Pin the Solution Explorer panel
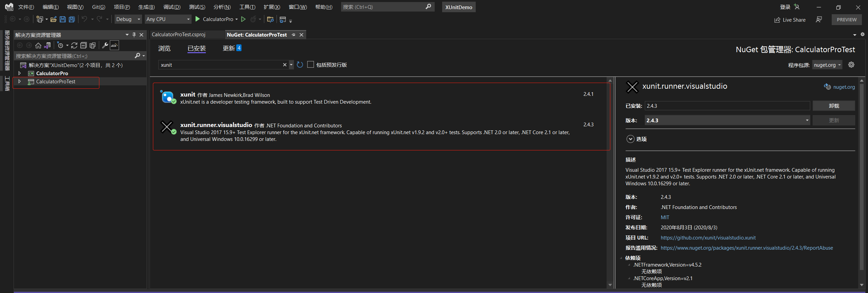The image size is (868, 293). (x=134, y=35)
